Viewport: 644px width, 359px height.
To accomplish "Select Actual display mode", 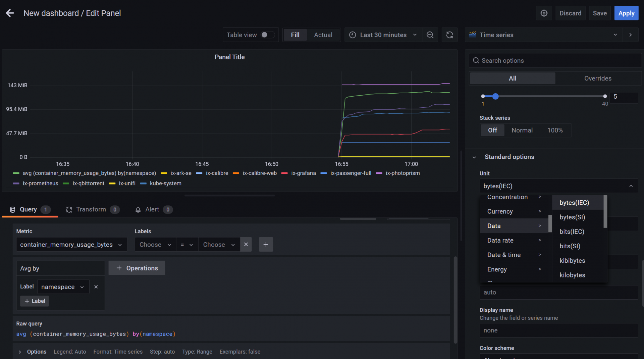I will (x=323, y=35).
